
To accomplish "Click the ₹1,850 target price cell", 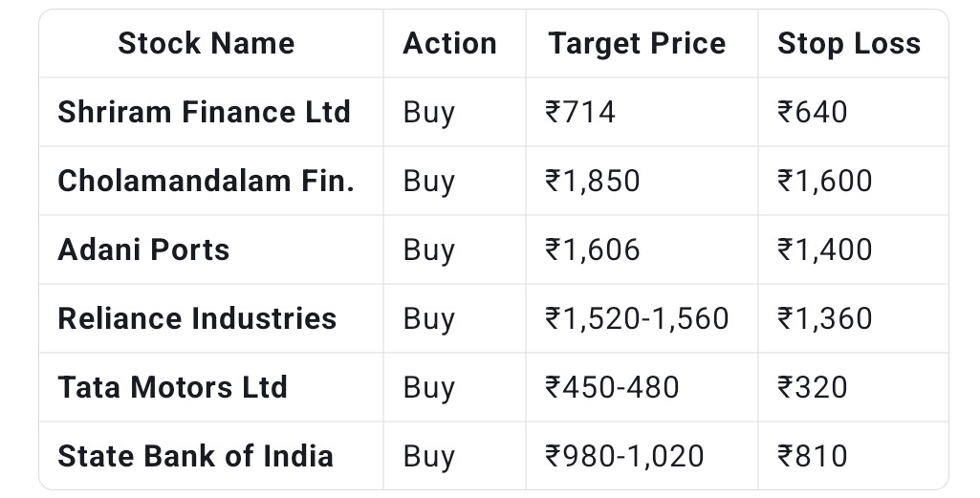I will 593,181.
